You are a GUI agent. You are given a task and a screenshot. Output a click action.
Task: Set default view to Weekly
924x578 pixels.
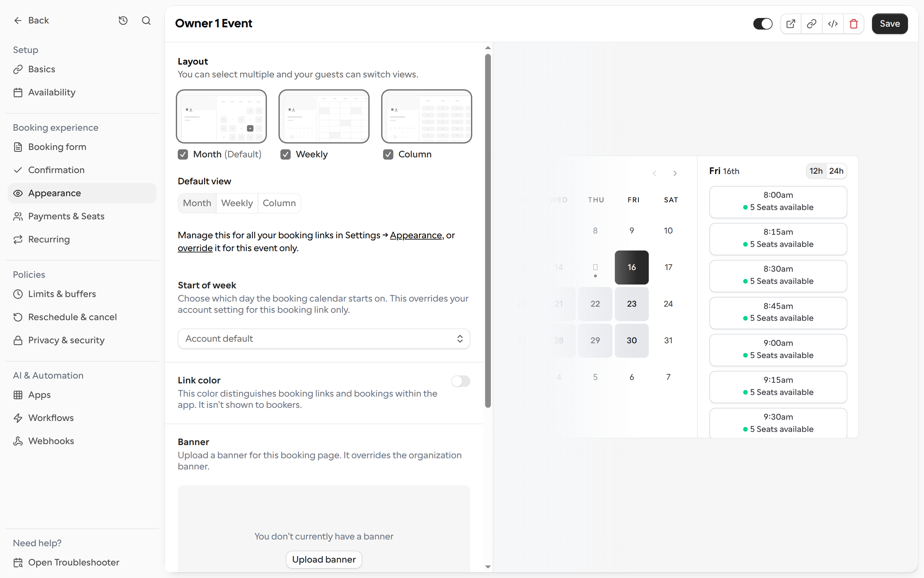click(237, 203)
